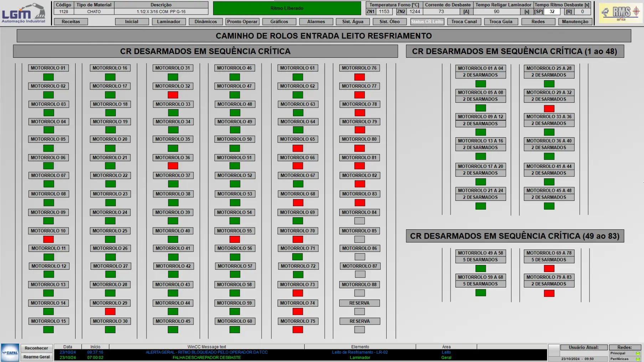Click gray indicator under Motorrolo 84
Screen dimensions: 644x362
359,221
